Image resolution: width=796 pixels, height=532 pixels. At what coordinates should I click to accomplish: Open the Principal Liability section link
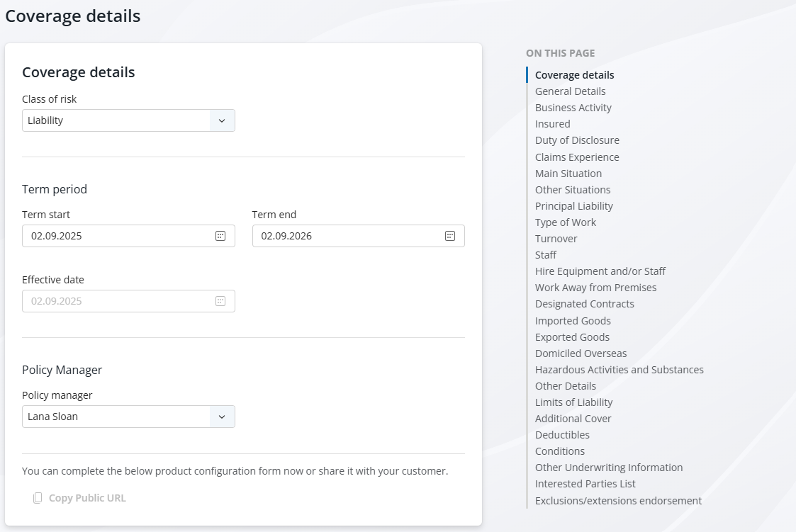tap(574, 206)
